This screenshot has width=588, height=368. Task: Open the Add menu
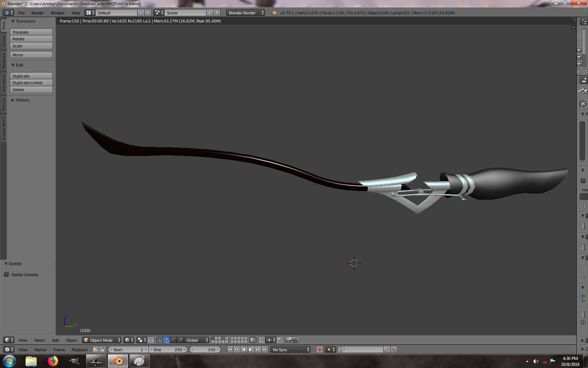55,340
